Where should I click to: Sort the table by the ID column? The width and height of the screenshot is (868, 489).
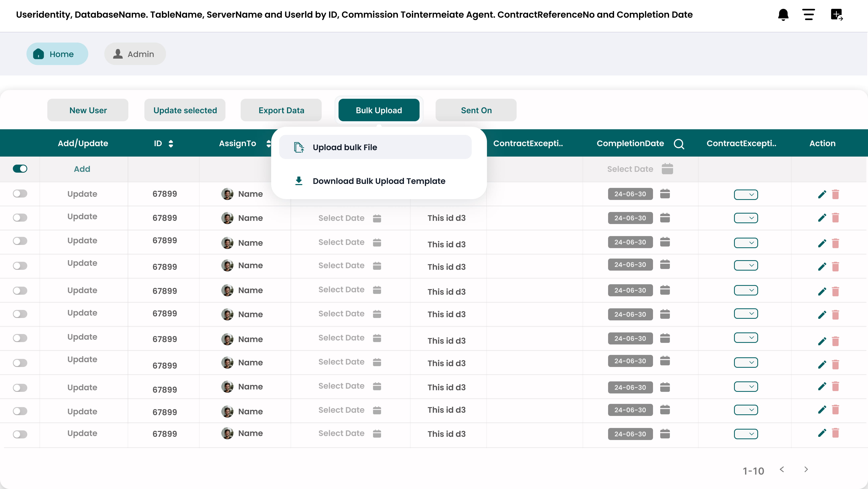170,144
